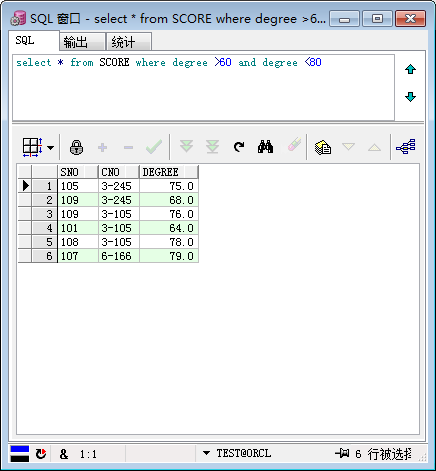Click the CNO cell 6-166
The width and height of the screenshot is (436, 471).
point(119,256)
